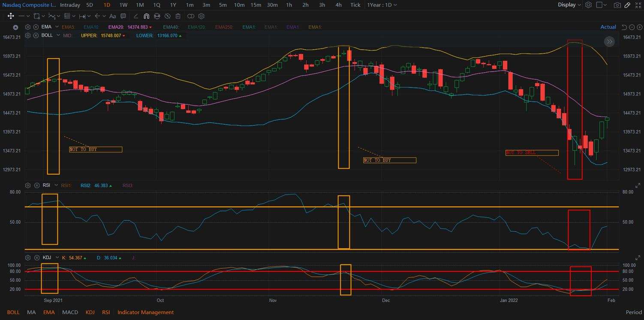
Task: Open Indicator Management
Action: (146, 312)
